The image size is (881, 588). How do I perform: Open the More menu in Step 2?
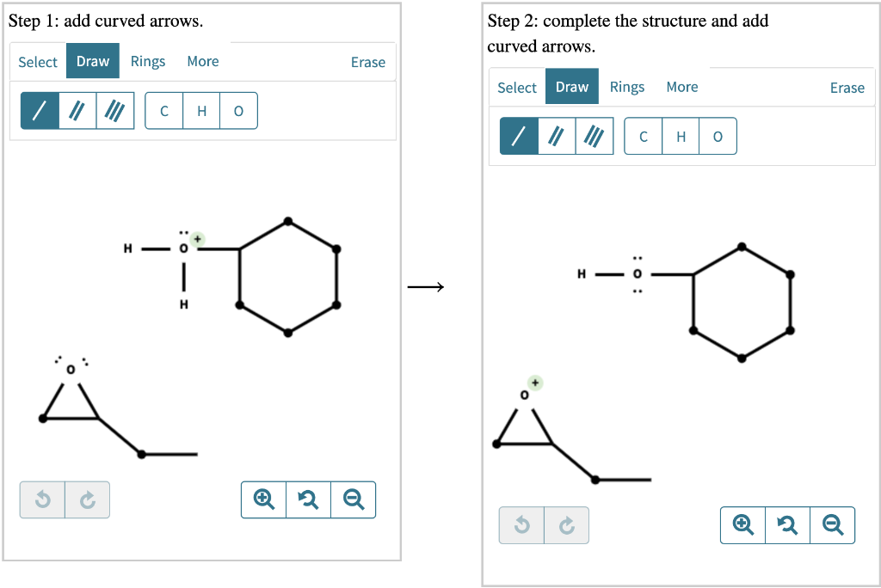point(681,86)
